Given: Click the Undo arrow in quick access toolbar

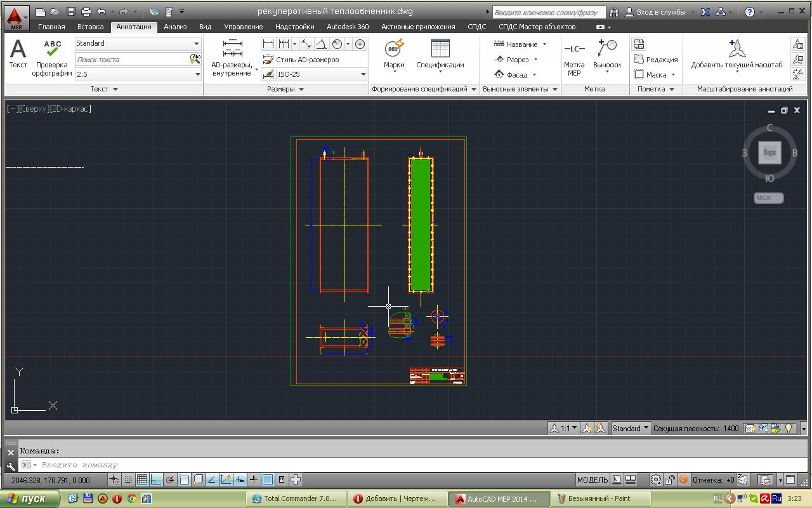Looking at the screenshot, I should [x=101, y=11].
